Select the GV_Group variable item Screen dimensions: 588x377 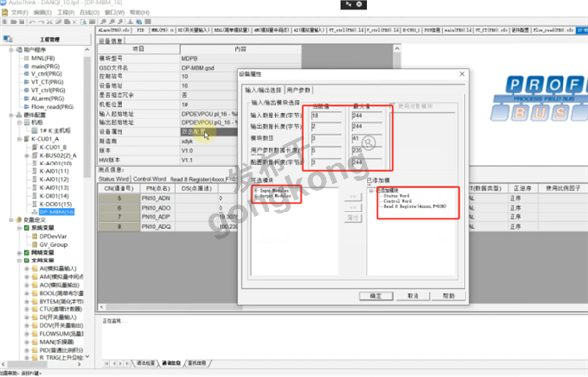click(53, 245)
